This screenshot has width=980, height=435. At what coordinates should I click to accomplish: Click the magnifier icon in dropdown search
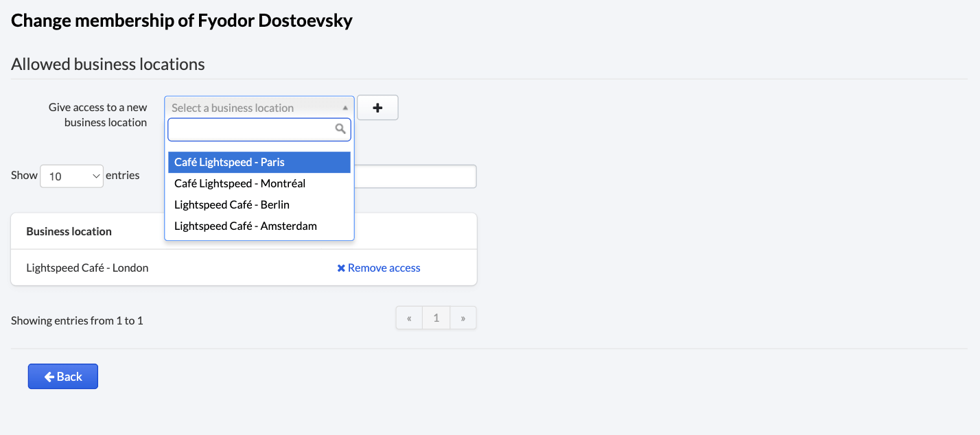340,129
